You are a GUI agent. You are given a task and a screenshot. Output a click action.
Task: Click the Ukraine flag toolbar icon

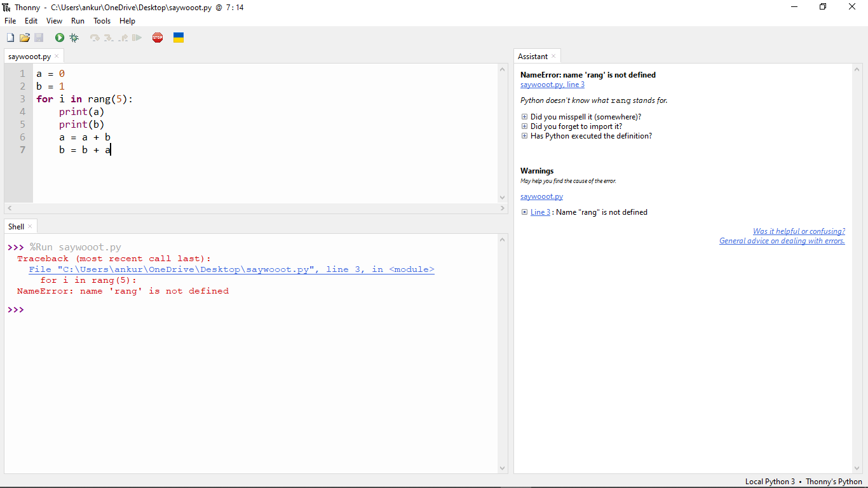click(179, 37)
